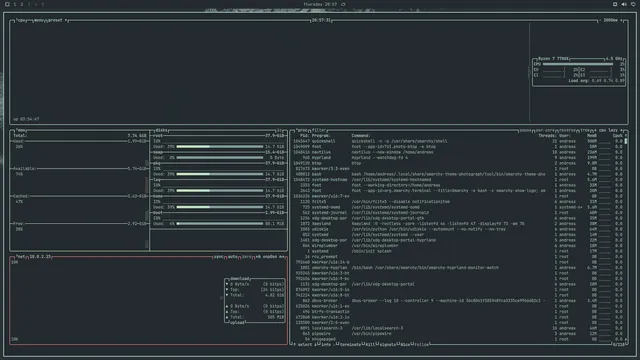Open info for selected process
Image resolution: width=640 pixels, height=360 pixels.
pos(326,344)
